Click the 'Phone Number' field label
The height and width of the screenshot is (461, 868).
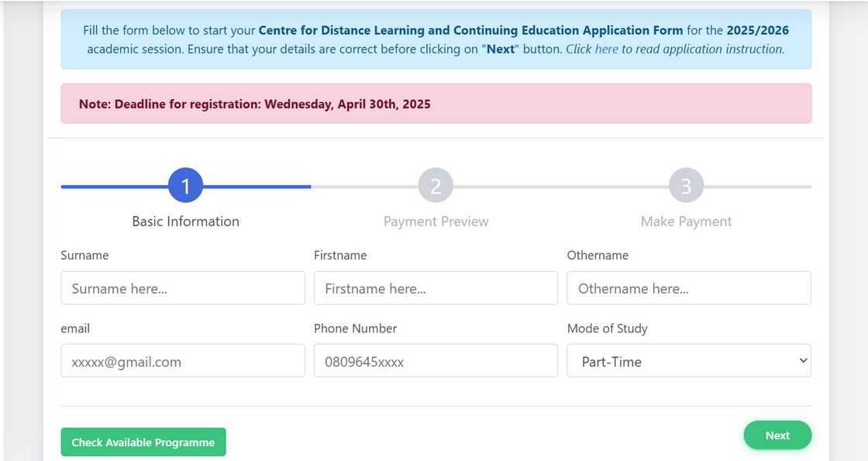(x=355, y=329)
